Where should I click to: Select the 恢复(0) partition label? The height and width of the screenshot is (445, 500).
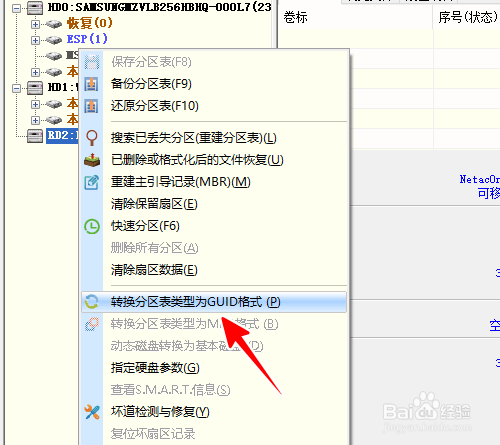(90, 23)
